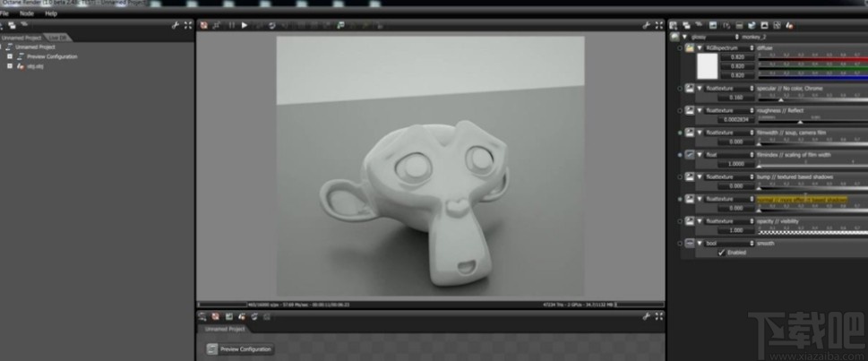The width and height of the screenshot is (868, 361).
Task: Click the smooth bool node icon
Action: coord(690,244)
